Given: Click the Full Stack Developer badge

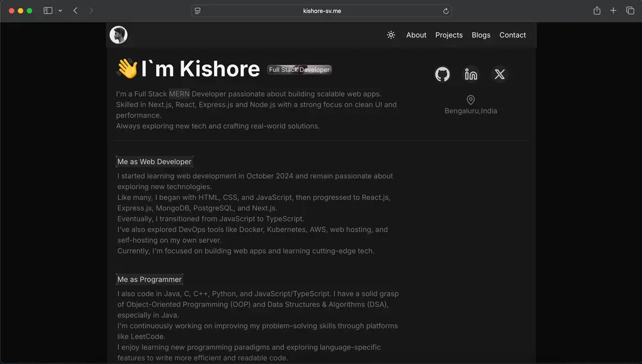Looking at the screenshot, I should tap(299, 69).
